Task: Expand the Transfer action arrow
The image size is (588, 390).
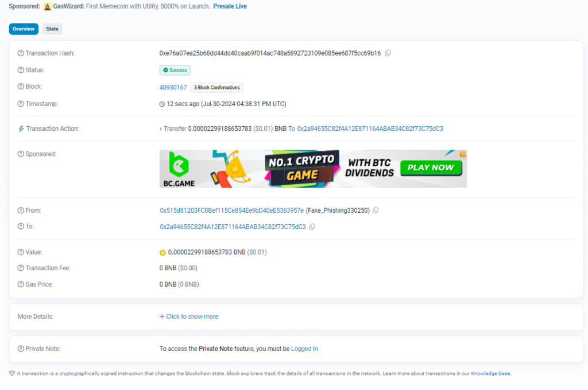Action: pyautogui.click(x=161, y=129)
